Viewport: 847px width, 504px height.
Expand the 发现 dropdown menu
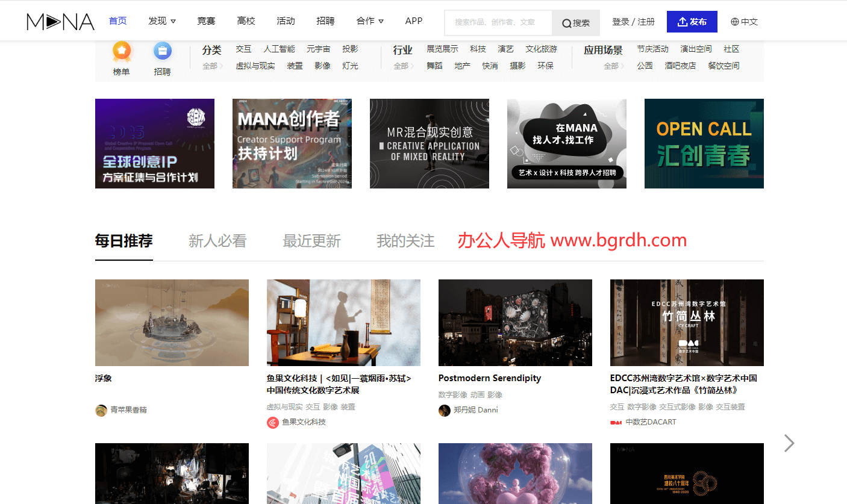(x=162, y=21)
